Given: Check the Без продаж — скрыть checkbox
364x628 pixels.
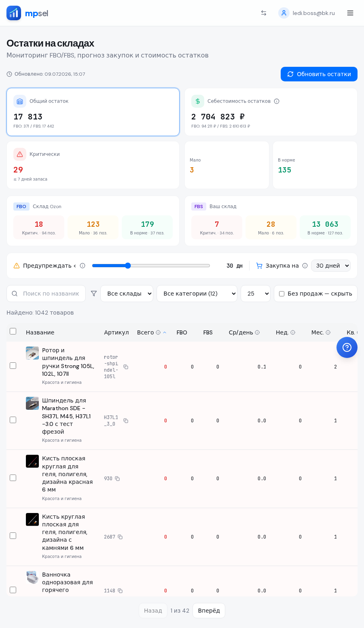Looking at the screenshot, I should pyautogui.click(x=281, y=294).
